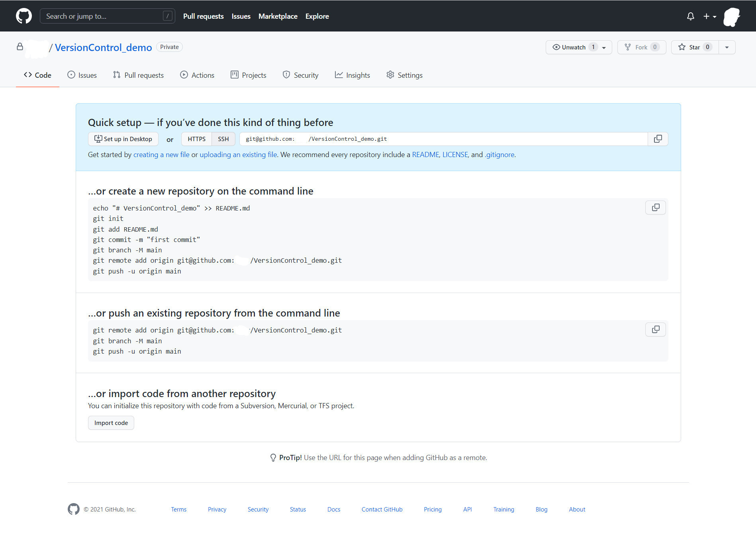Open the .gitignore link
The height and width of the screenshot is (539, 756).
499,155
